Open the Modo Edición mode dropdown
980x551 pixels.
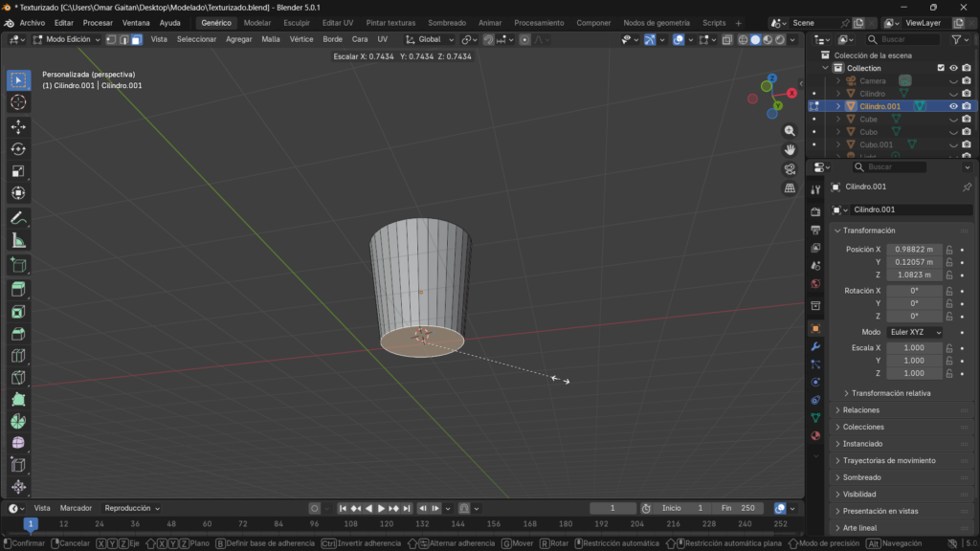pyautogui.click(x=66, y=39)
